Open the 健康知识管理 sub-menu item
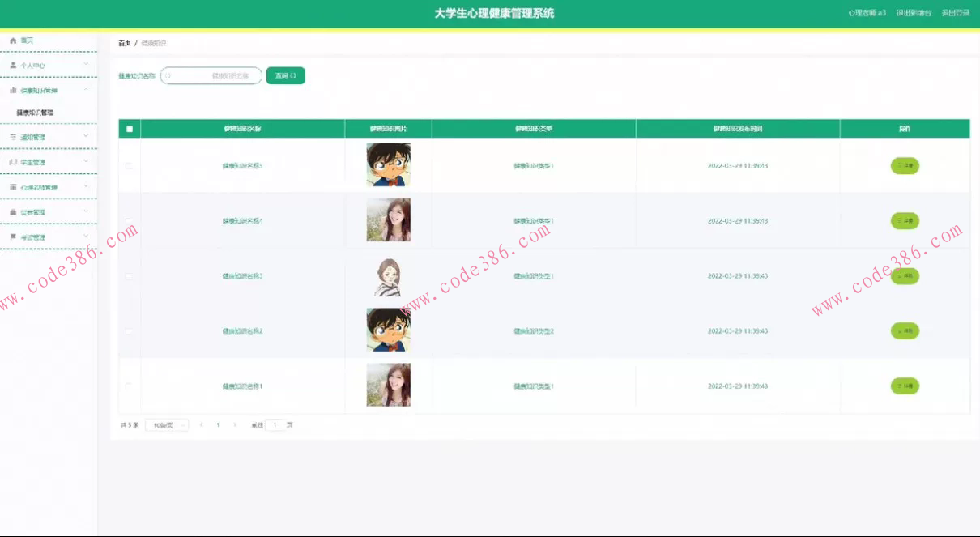 pyautogui.click(x=35, y=113)
